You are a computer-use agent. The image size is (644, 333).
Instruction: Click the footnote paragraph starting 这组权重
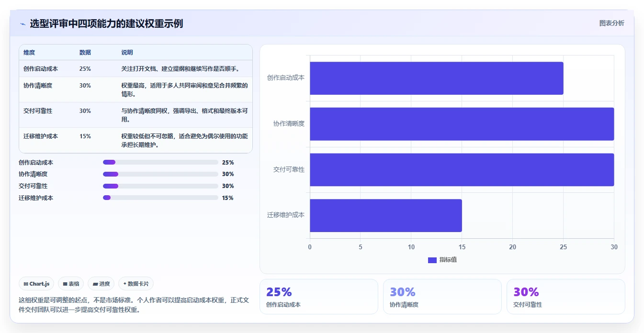pyautogui.click(x=134, y=305)
